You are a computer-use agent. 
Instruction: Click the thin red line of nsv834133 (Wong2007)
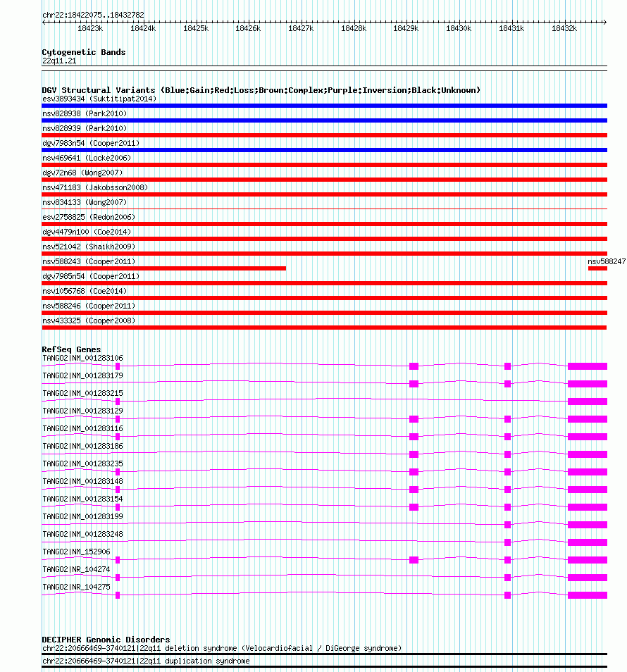coord(325,209)
